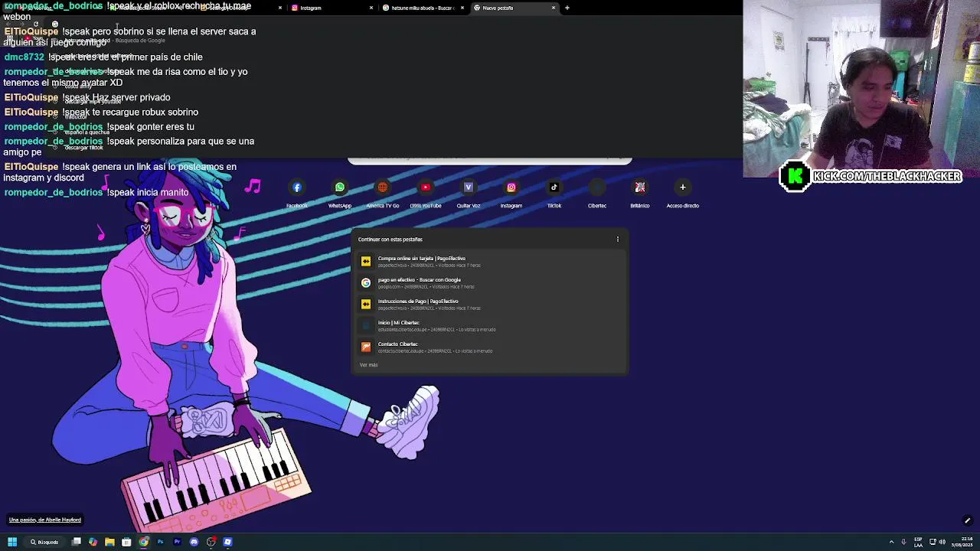Open the Instagram shortcut tile
980x551 pixels.
tap(511, 193)
